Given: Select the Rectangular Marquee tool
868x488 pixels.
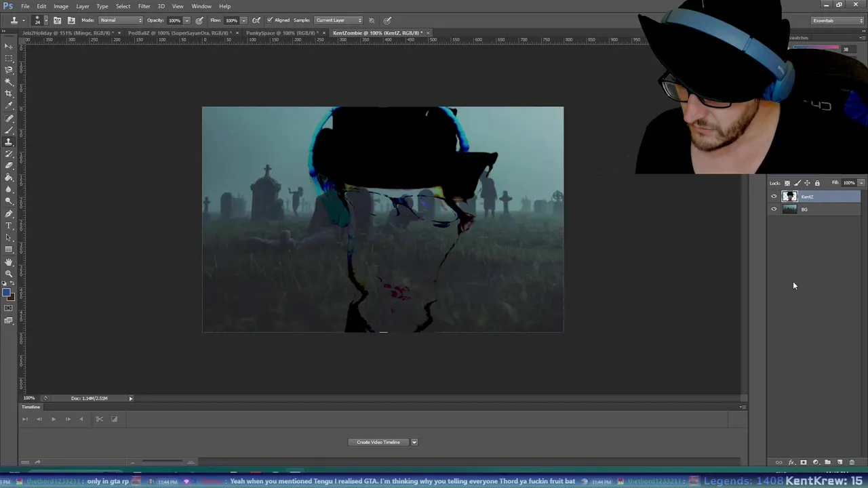Looking at the screenshot, I should pos(9,58).
